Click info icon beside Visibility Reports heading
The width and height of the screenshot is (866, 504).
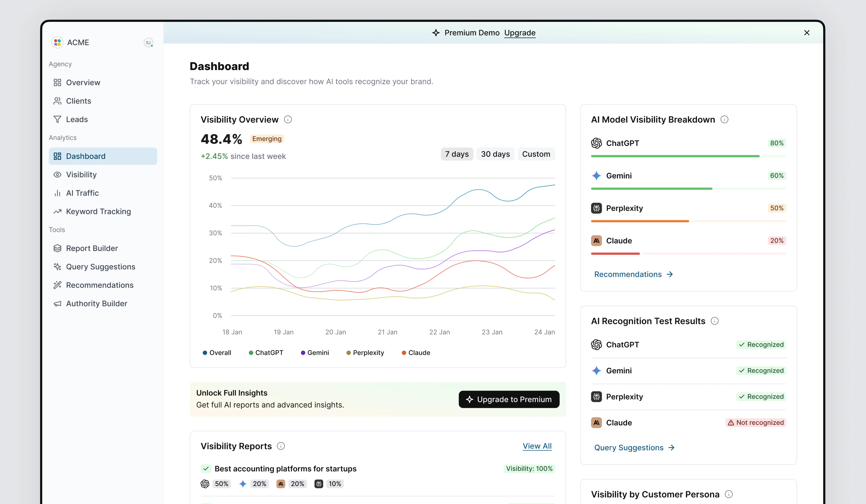(x=281, y=446)
